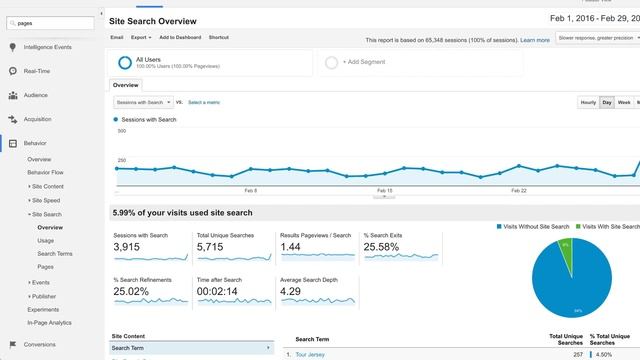Viewport: 640px width, 360px height.
Task: Select the % Search Exits 25.58% metric
Action: coord(401,247)
